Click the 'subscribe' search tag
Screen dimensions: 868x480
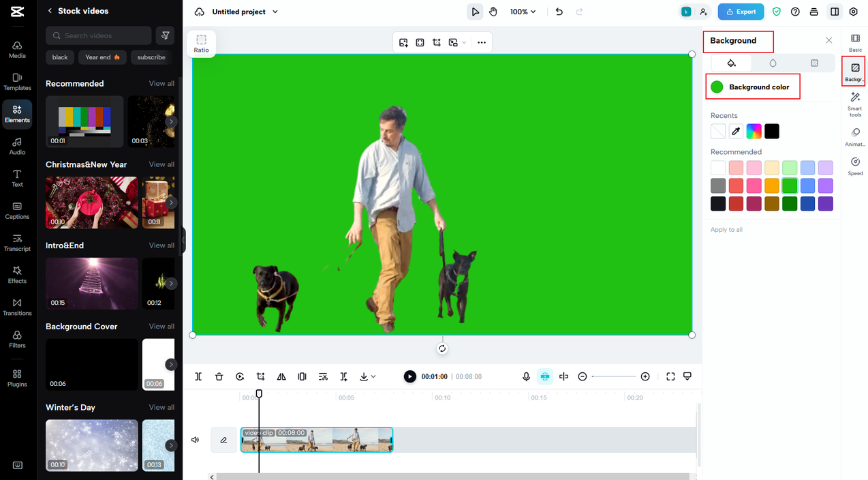click(151, 57)
